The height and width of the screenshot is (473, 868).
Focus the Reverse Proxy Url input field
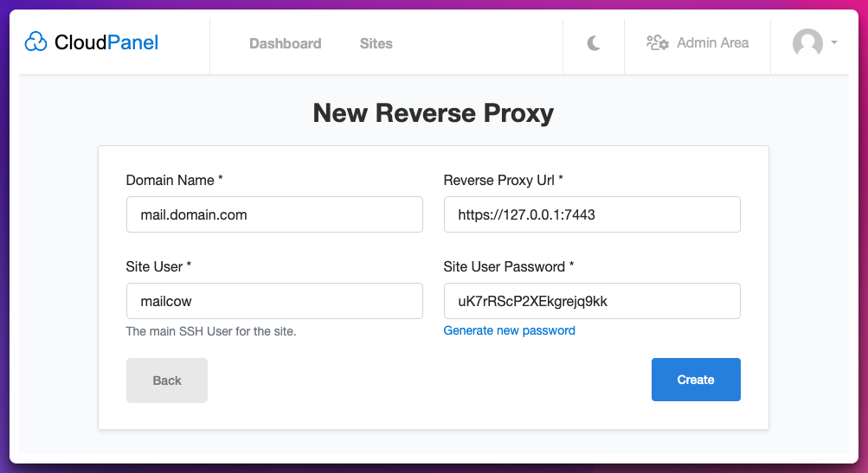point(592,214)
